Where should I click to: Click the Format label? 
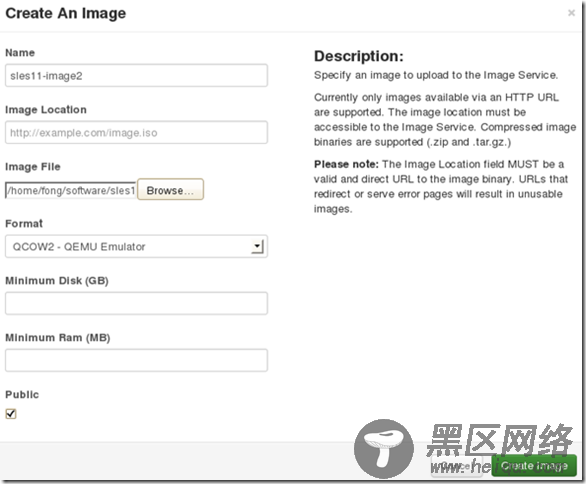click(24, 223)
